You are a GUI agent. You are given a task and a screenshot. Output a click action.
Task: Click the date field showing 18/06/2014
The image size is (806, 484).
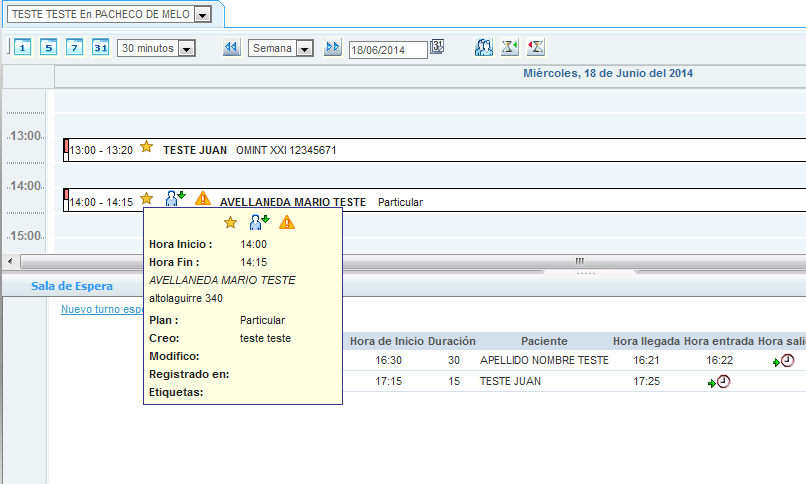pos(388,49)
